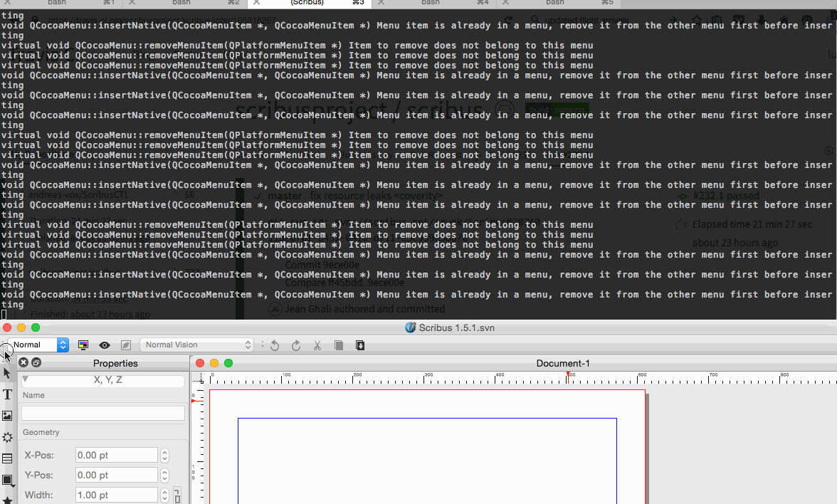This screenshot has height=504, width=837.
Task: Open the Normal Vision dropdown
Action: pyautogui.click(x=197, y=345)
